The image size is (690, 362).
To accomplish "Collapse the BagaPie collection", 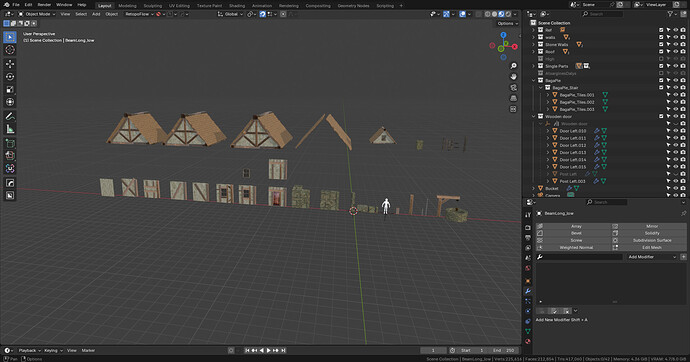I will click(534, 80).
